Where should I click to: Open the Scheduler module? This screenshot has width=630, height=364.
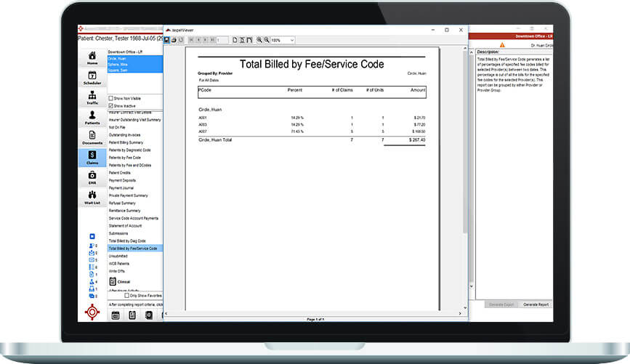click(x=92, y=78)
